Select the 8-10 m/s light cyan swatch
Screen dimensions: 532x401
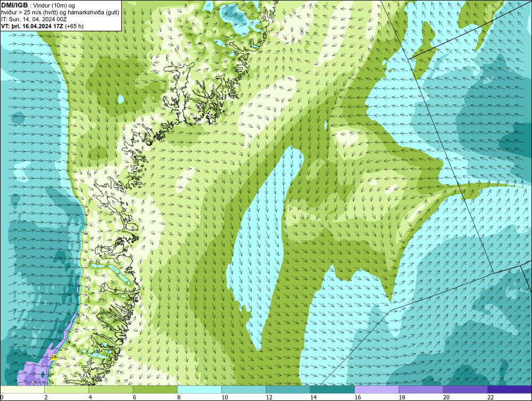(x=199, y=389)
